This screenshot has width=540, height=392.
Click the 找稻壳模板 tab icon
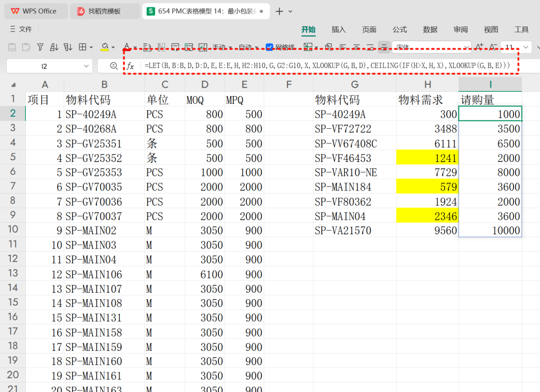tap(81, 12)
